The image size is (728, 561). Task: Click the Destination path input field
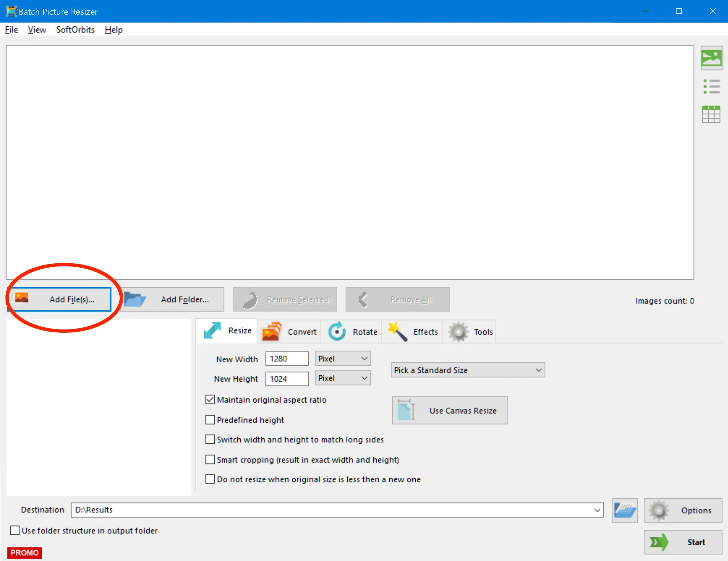tap(336, 510)
